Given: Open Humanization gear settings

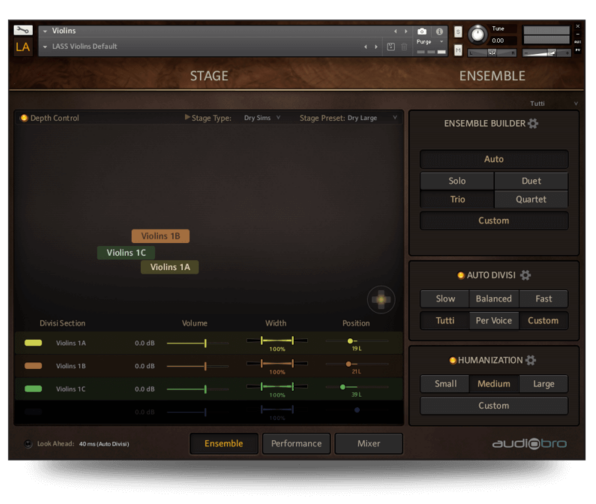Looking at the screenshot, I should (531, 360).
